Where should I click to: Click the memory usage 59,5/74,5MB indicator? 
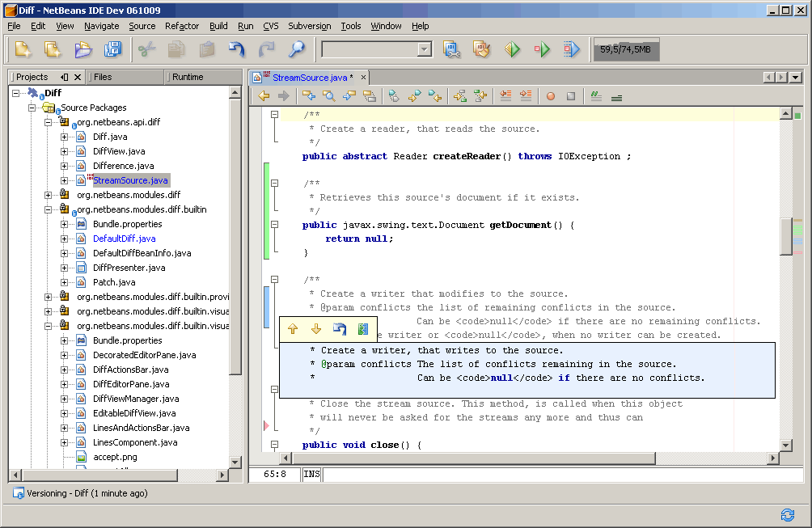tap(625, 49)
